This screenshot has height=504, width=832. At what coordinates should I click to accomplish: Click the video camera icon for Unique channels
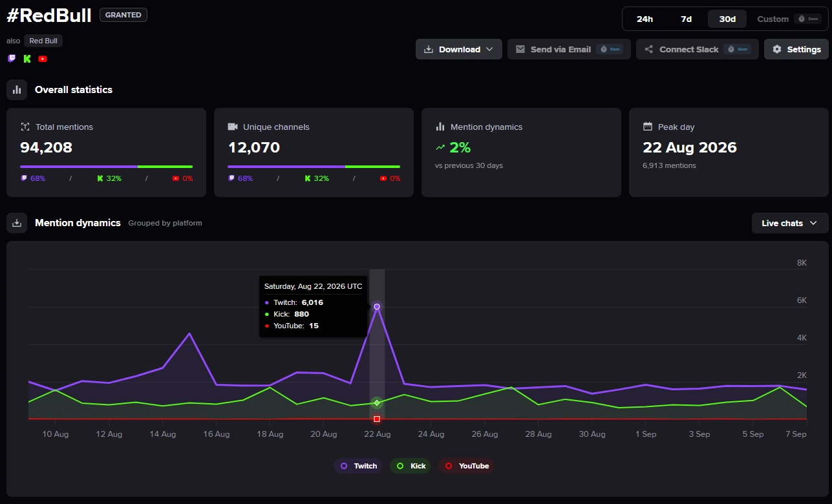(233, 127)
